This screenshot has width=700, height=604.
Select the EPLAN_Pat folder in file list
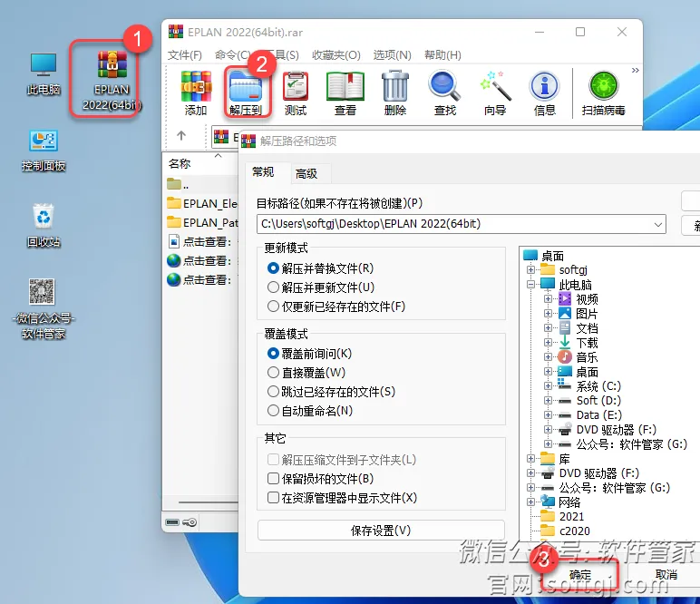pyautogui.click(x=202, y=222)
